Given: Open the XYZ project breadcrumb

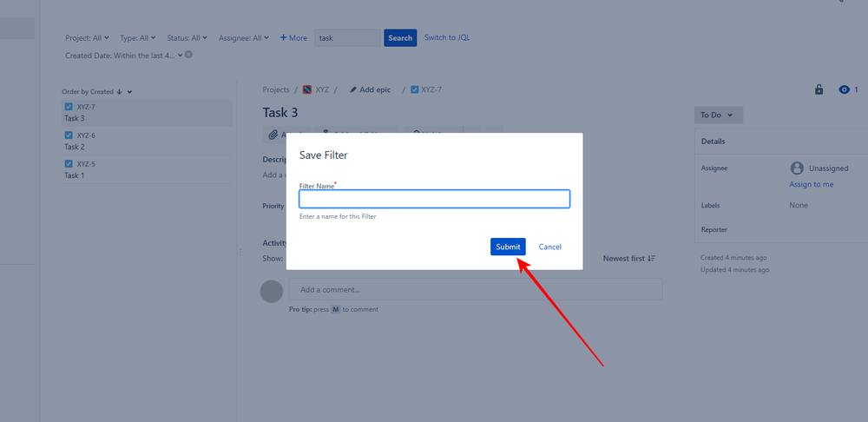Looking at the screenshot, I should click(x=322, y=89).
